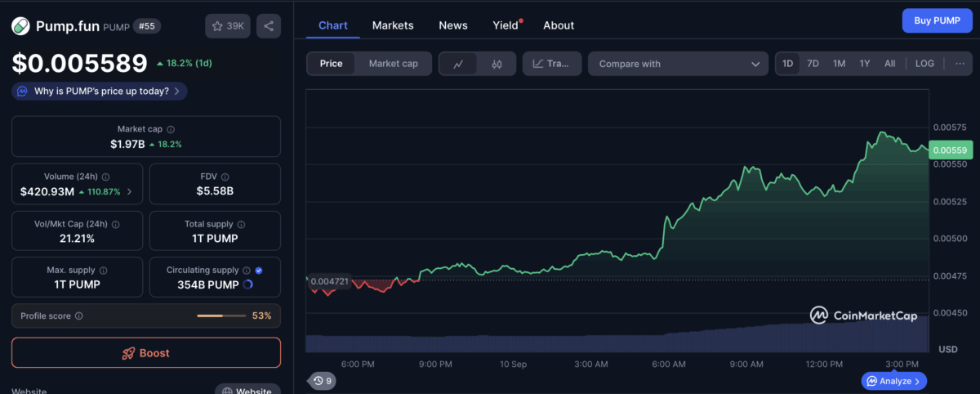Screen dimensions: 980x394
Task: Click the 354B PUMP circulating supply value
Action: (208, 284)
